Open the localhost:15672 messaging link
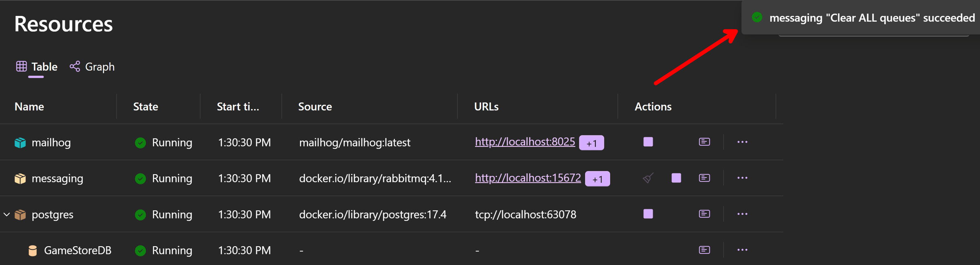Screen dimensions: 980x265 [528, 178]
